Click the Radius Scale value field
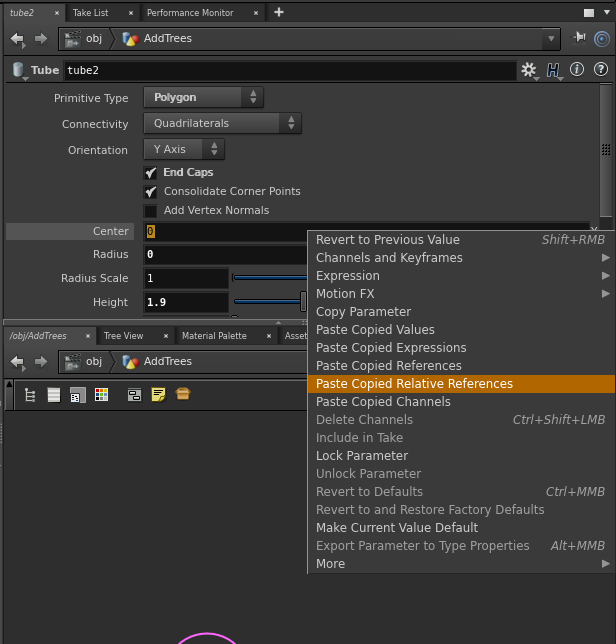 click(186, 278)
